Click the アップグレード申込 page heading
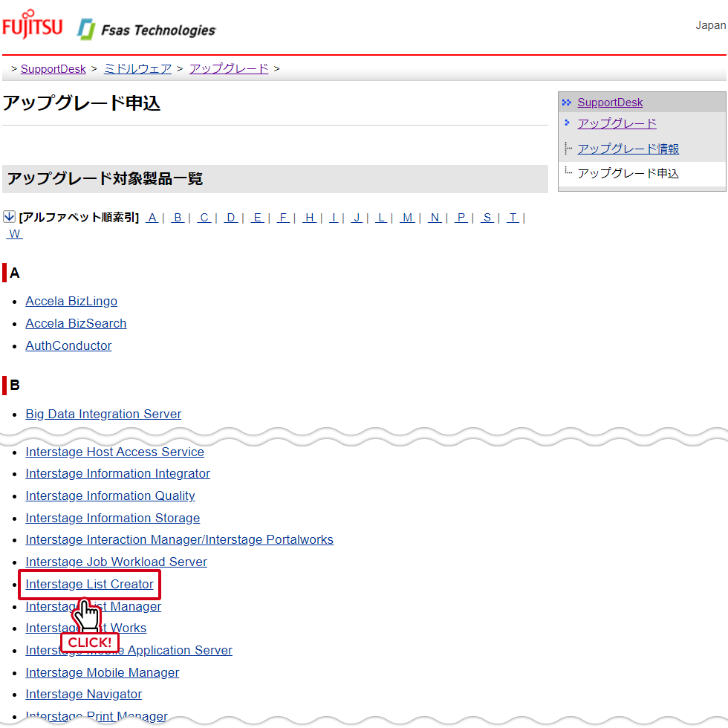 click(82, 103)
